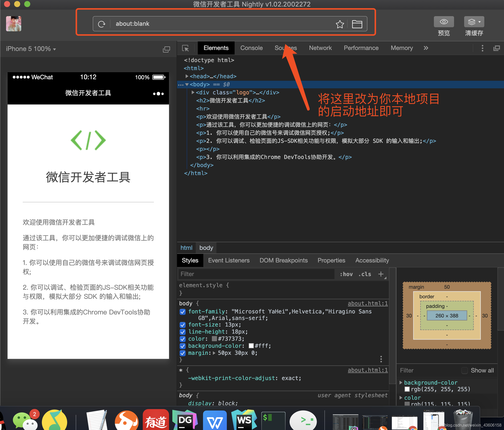This screenshot has width=504, height=430.
Task: Open the terminal dock icon
Action: [273, 421]
